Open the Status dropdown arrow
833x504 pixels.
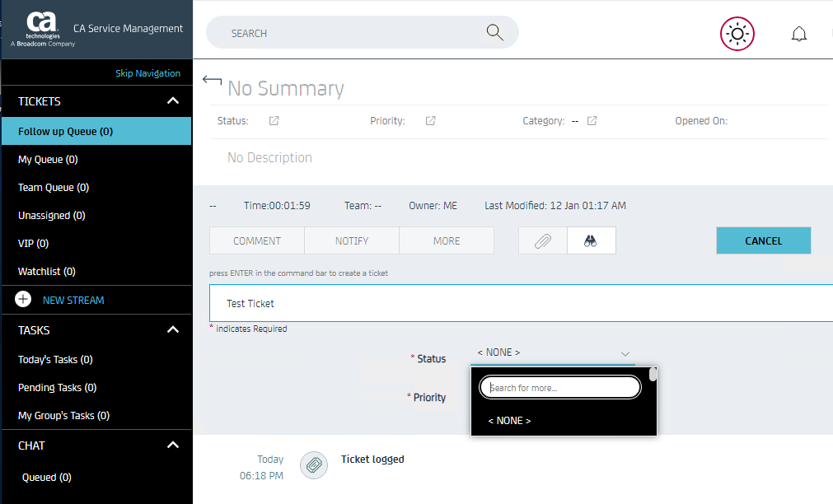pyautogui.click(x=625, y=353)
